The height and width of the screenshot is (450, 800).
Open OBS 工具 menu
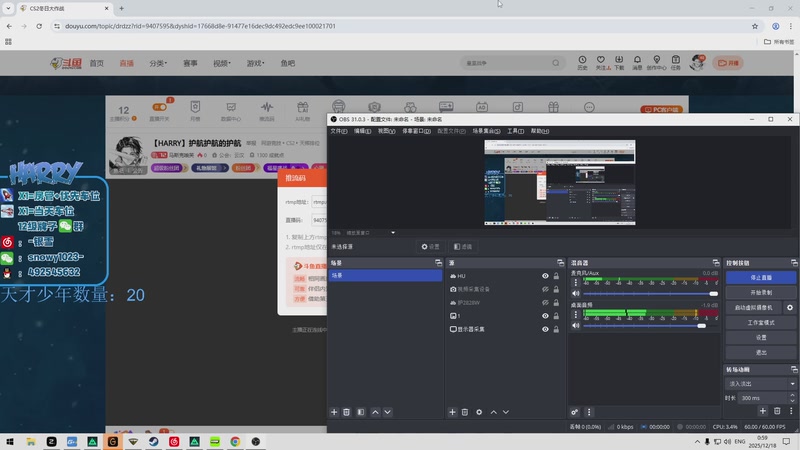515,131
